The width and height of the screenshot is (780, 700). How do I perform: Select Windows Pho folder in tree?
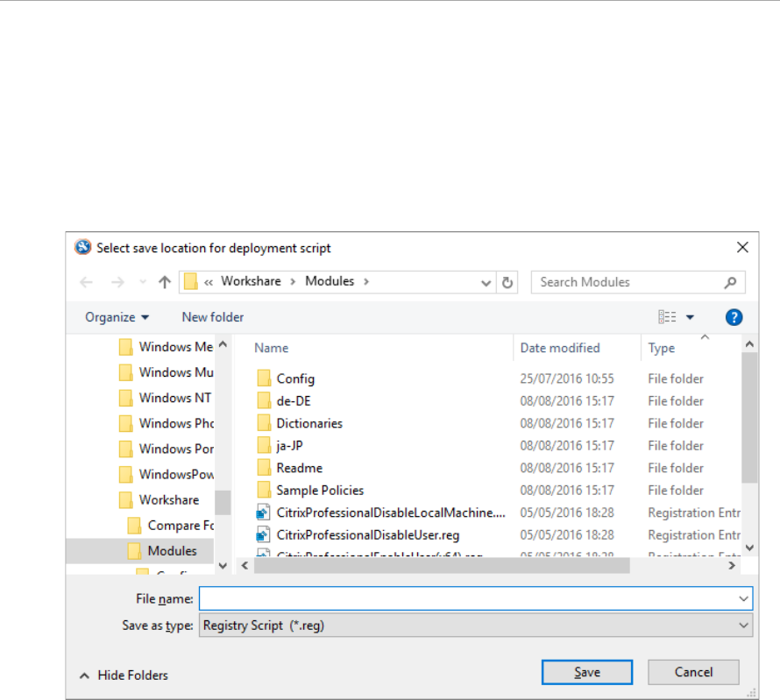click(167, 423)
